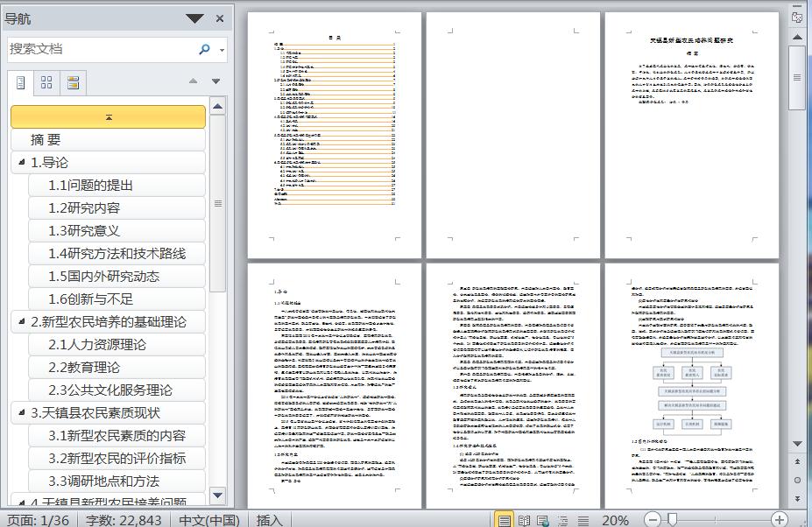Click the navigation pane scrollbar thumb
Viewport: 812px width, 527px height.
(218, 203)
